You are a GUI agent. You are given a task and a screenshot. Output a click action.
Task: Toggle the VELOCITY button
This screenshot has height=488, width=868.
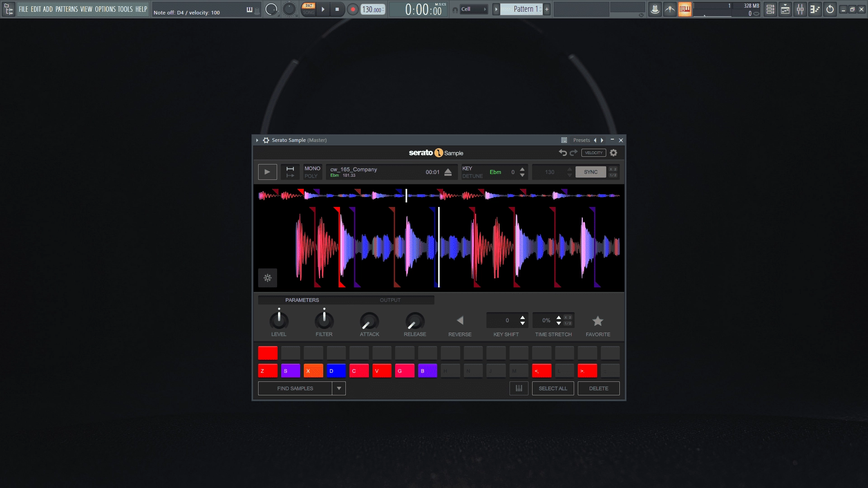pos(594,153)
